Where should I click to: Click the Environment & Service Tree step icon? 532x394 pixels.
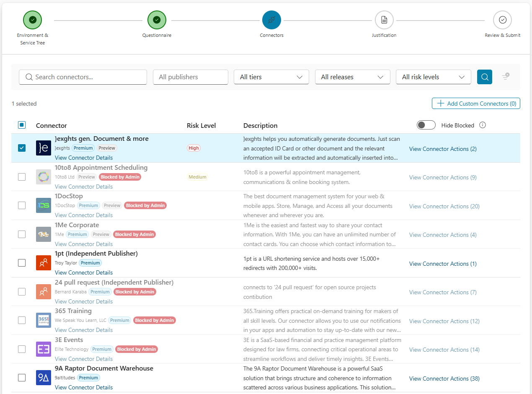pos(33,20)
